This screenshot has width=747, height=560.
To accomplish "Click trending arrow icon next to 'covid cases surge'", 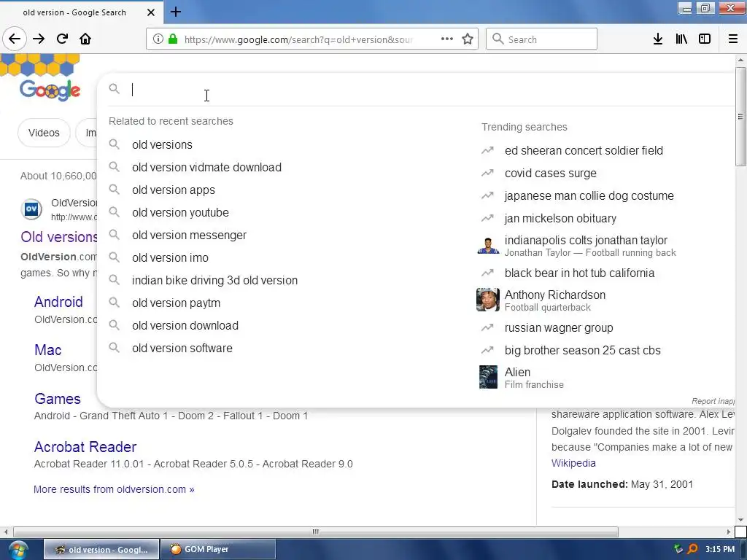I will tap(487, 174).
